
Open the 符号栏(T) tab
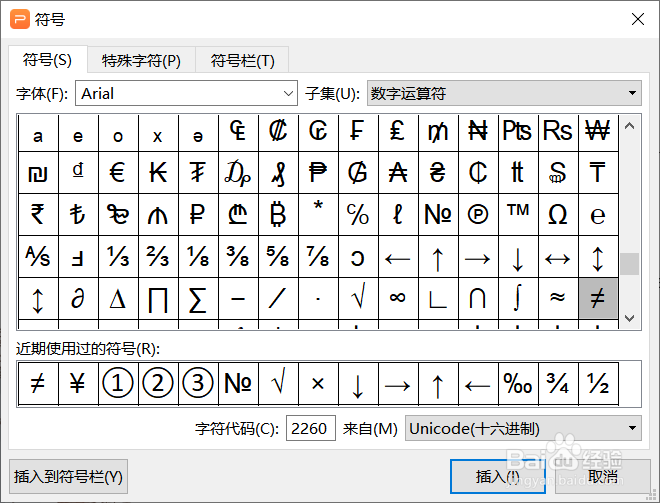(242, 60)
